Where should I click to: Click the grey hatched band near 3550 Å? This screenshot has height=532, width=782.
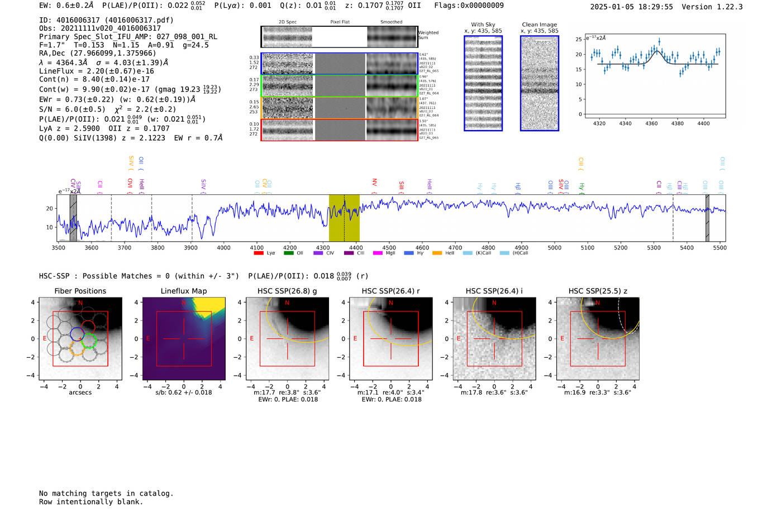(x=73, y=218)
